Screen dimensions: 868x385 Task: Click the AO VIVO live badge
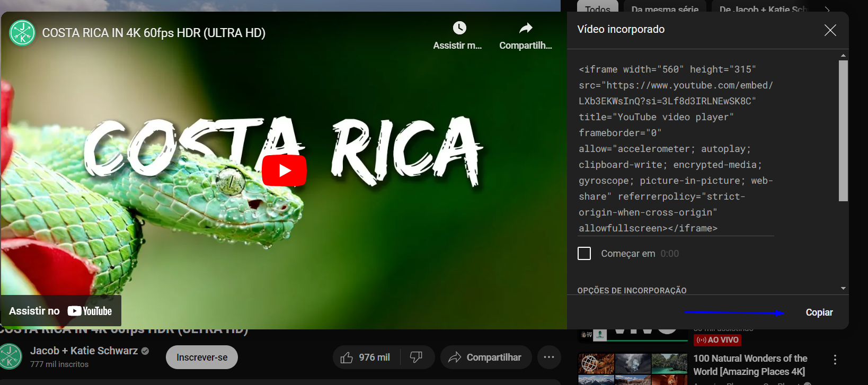[718, 340]
